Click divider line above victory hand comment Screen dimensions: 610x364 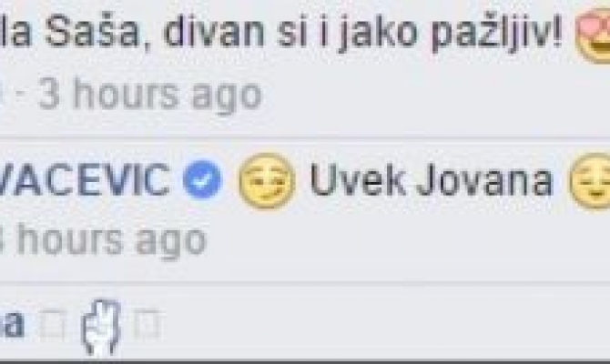pyautogui.click(x=305, y=284)
